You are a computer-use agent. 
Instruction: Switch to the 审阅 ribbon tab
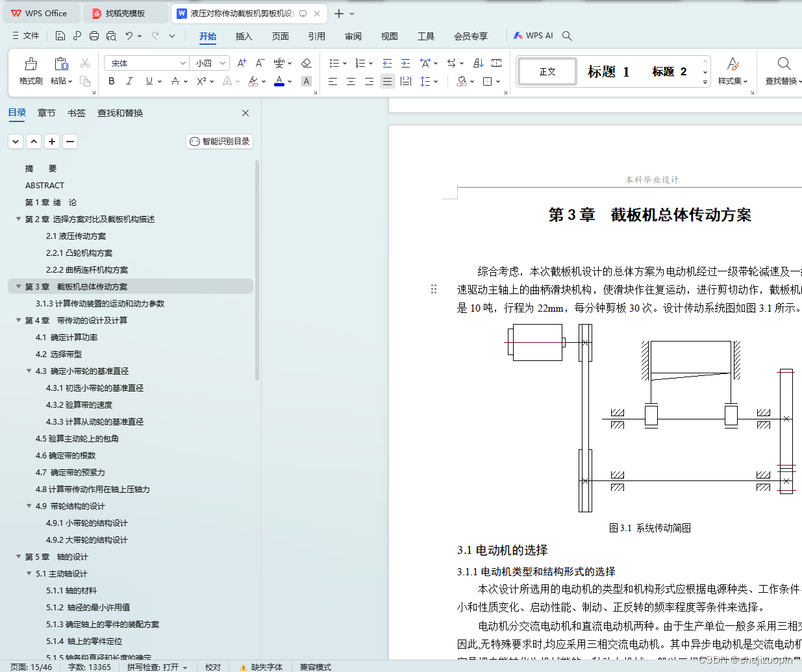(x=353, y=36)
